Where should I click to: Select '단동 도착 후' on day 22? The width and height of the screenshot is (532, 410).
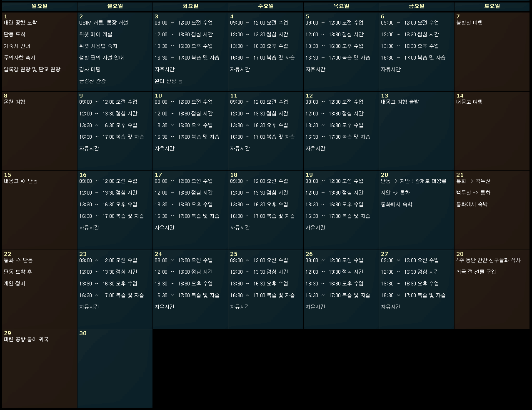click(x=18, y=272)
